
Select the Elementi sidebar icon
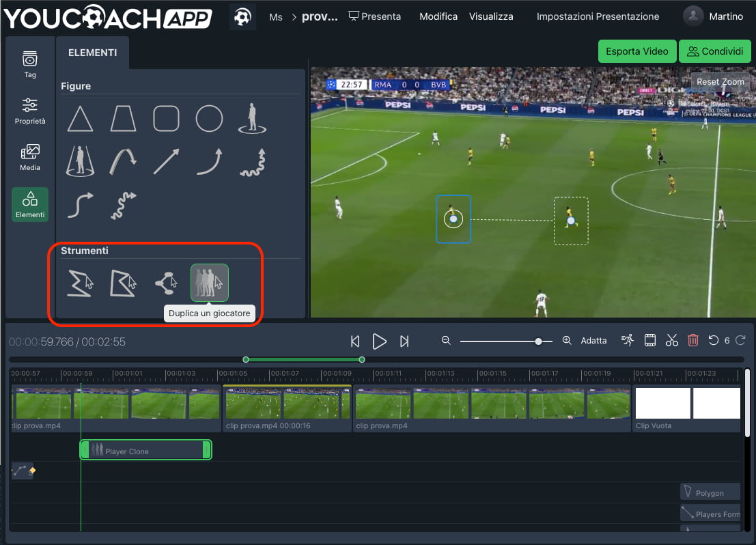pos(29,204)
